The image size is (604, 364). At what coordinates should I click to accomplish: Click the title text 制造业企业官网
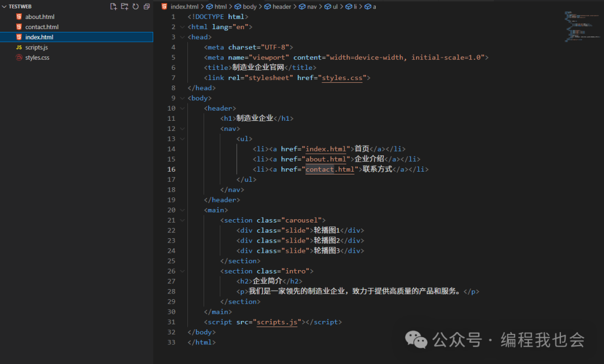coord(258,68)
